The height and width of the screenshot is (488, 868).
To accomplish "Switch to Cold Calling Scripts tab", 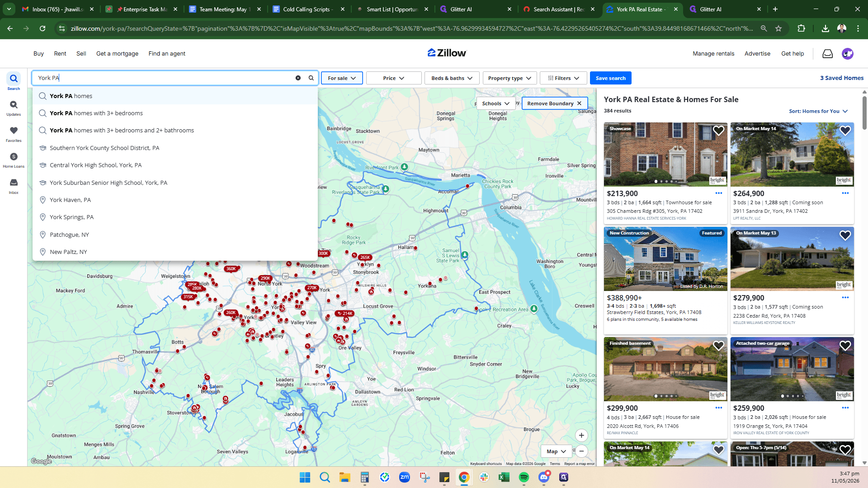I will 309,9.
